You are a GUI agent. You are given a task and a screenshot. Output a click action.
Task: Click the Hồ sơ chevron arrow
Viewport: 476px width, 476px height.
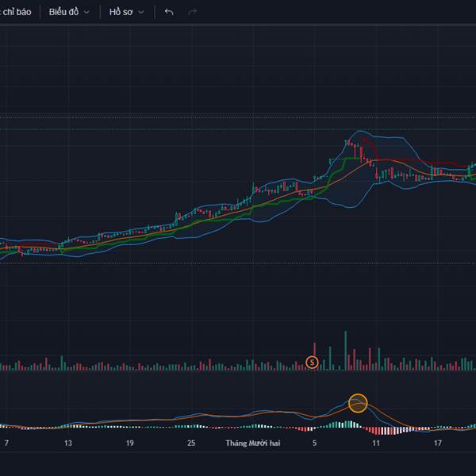(141, 13)
